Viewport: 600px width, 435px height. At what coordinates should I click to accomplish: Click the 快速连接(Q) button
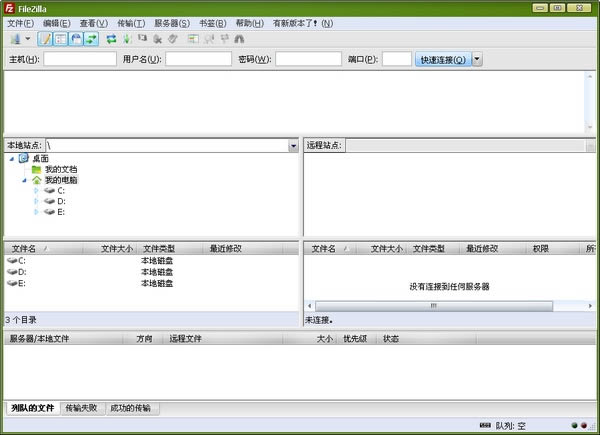point(443,59)
